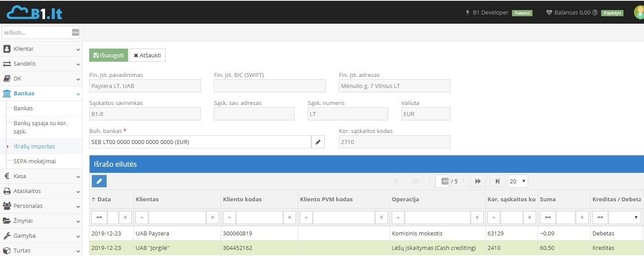Click the pencil icon beside Buh. bankas
The width and height of the screenshot is (644, 256).
(318, 142)
